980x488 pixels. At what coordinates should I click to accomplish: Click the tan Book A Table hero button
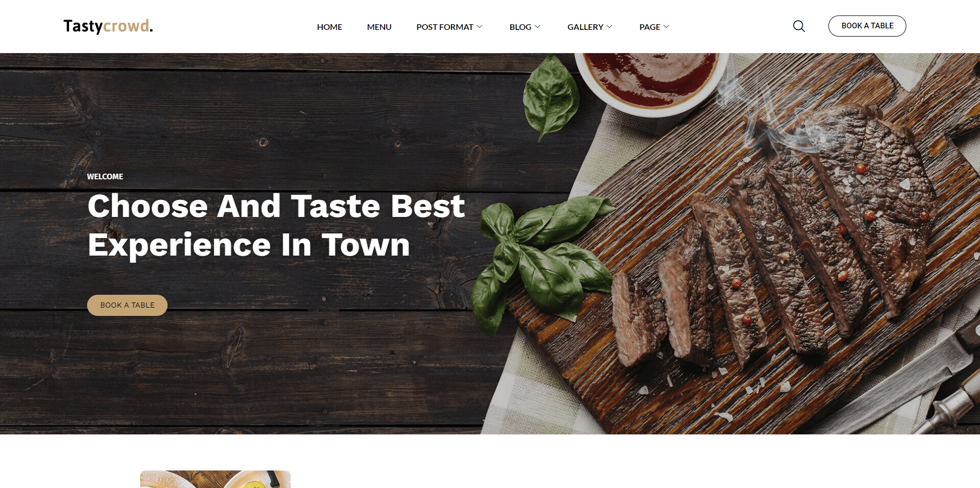click(x=127, y=305)
